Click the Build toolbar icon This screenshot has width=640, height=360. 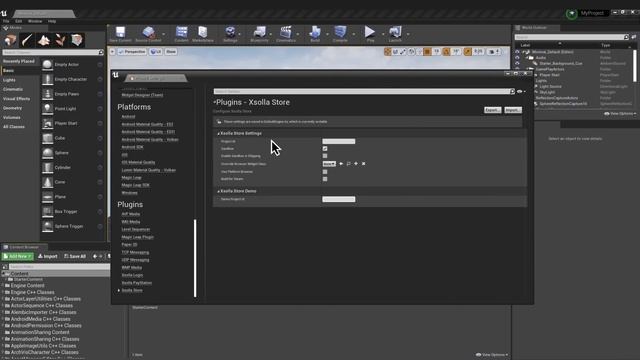[315, 32]
